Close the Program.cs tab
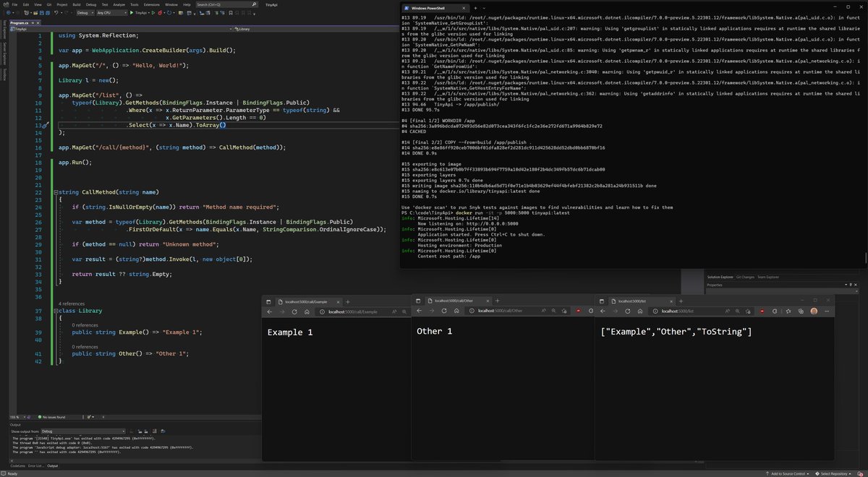This screenshot has width=868, height=477. 38,23
